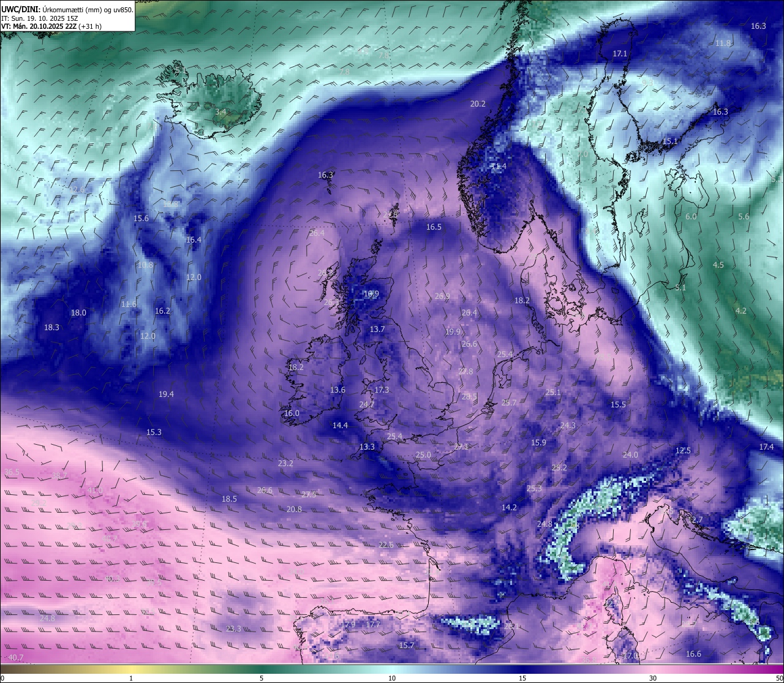
Task: Click the 6.0 value over the Baltic states
Action: [x=691, y=216]
